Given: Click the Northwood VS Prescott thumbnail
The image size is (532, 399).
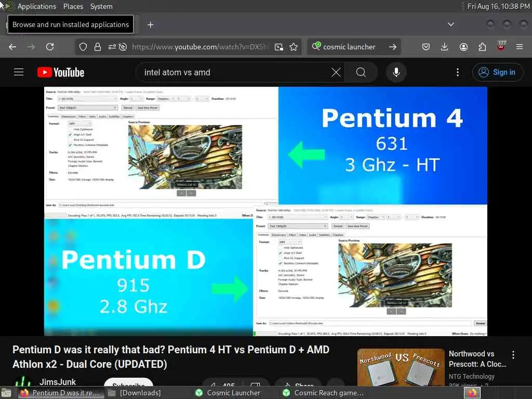Looking at the screenshot, I should pos(401,367).
